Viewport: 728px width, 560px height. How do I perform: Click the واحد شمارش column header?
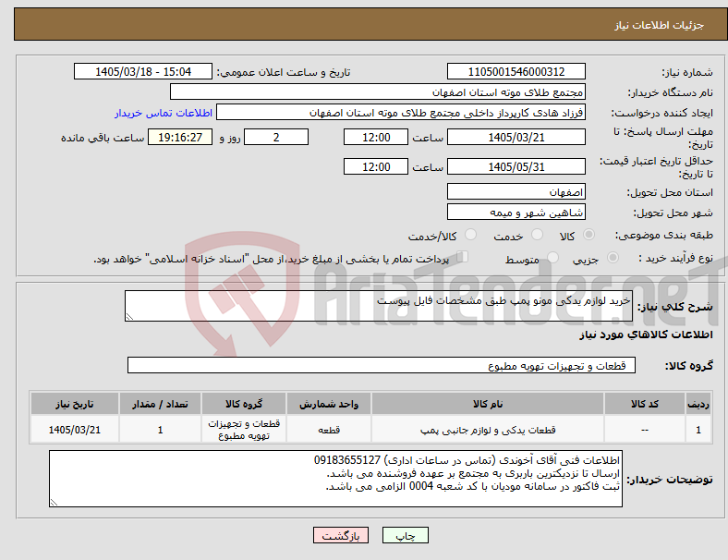click(329, 404)
